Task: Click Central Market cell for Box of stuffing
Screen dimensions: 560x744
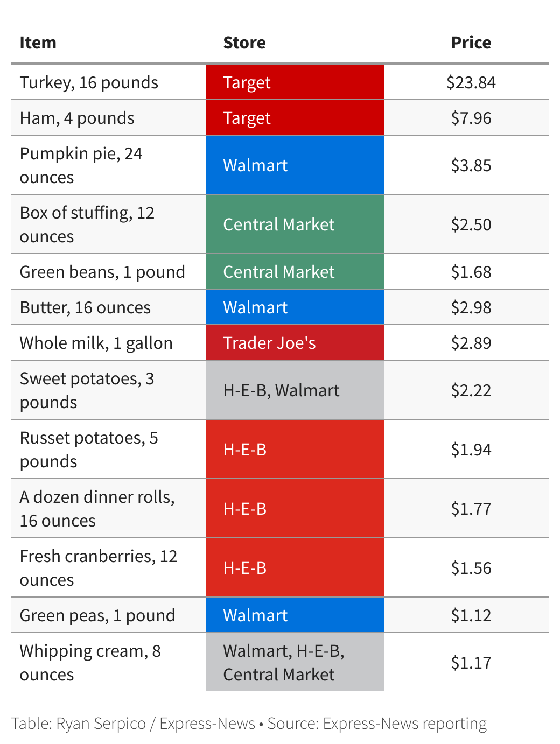Action: (295, 224)
